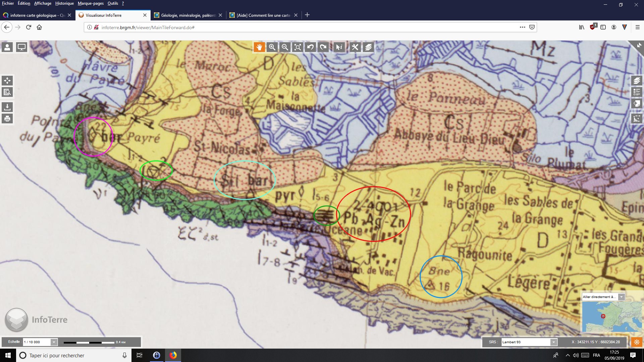The height and width of the screenshot is (362, 644).
Task: Open the map legend panel
Action: pyautogui.click(x=637, y=92)
